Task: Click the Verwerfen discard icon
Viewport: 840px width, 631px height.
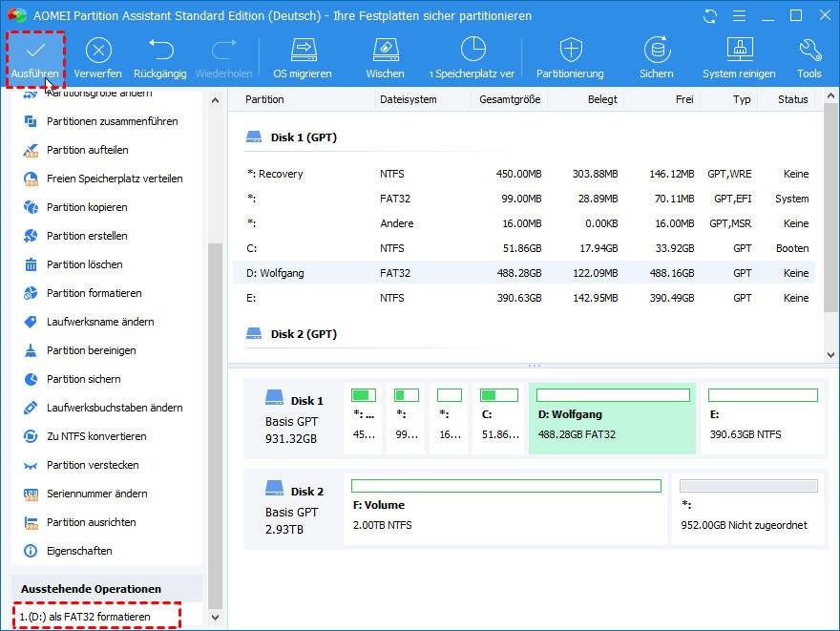Action: [x=98, y=51]
